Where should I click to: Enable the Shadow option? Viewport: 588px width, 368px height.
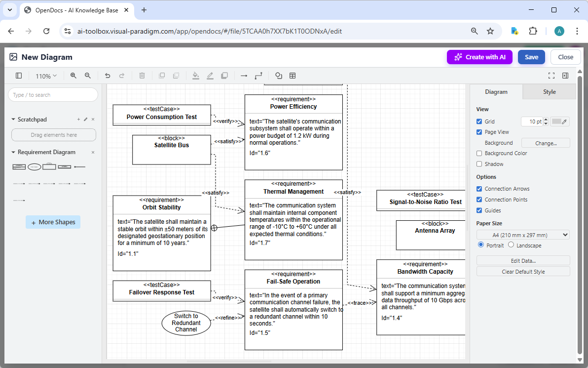479,164
